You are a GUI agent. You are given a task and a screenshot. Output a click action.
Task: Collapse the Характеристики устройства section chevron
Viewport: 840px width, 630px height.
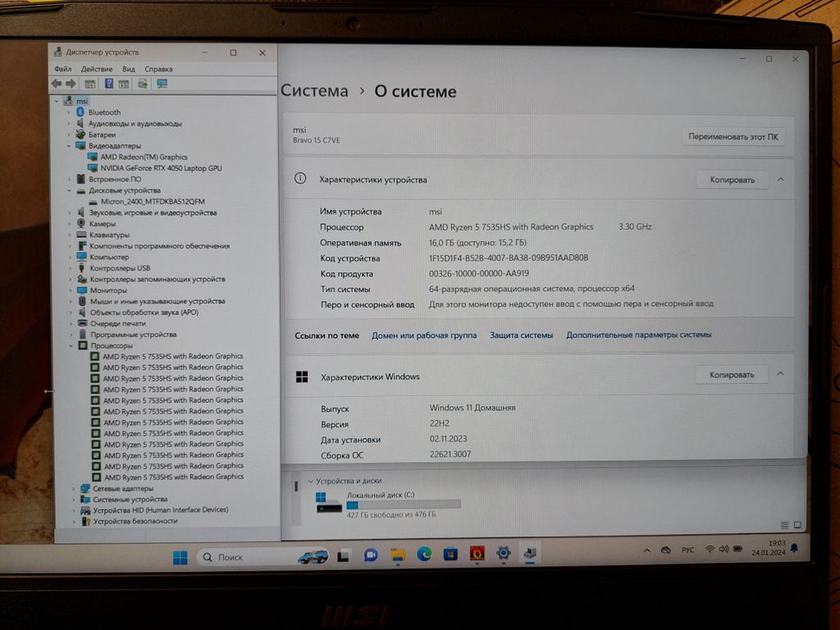pos(781,179)
